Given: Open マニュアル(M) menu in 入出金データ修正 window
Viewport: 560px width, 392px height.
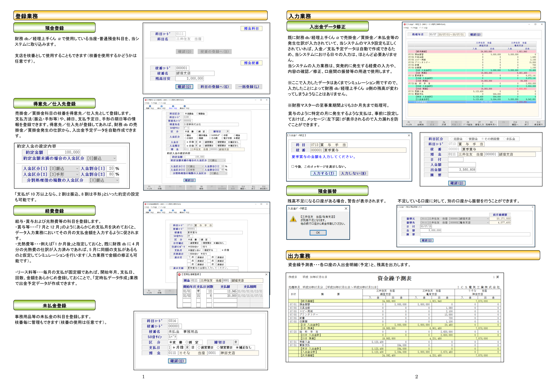Looking at the screenshot, I should [x=414, y=28].
